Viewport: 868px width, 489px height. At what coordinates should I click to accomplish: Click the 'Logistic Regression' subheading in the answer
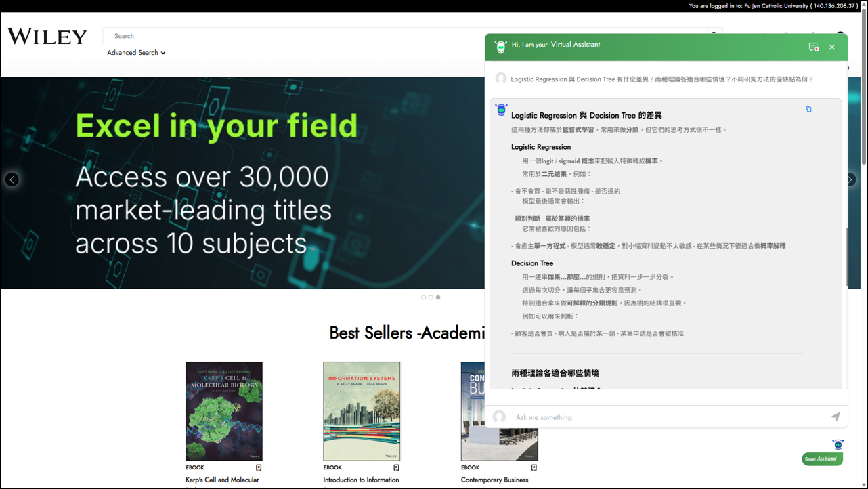point(541,147)
